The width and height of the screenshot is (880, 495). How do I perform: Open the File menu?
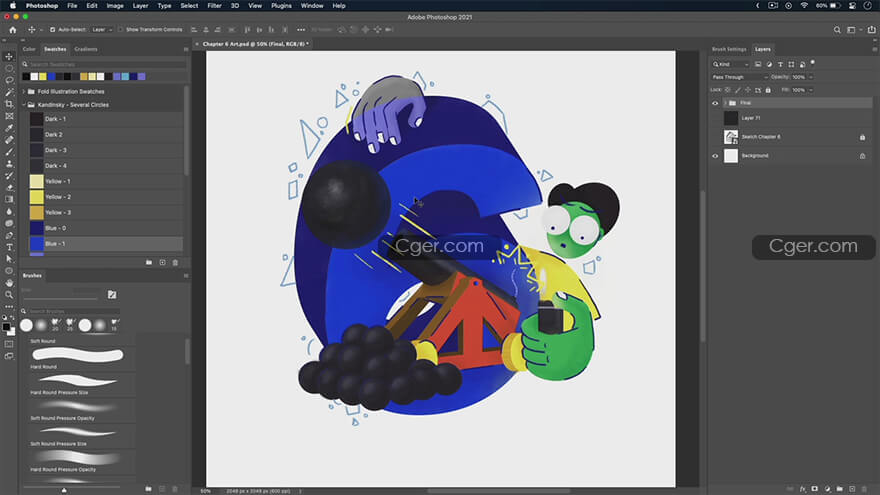72,6
